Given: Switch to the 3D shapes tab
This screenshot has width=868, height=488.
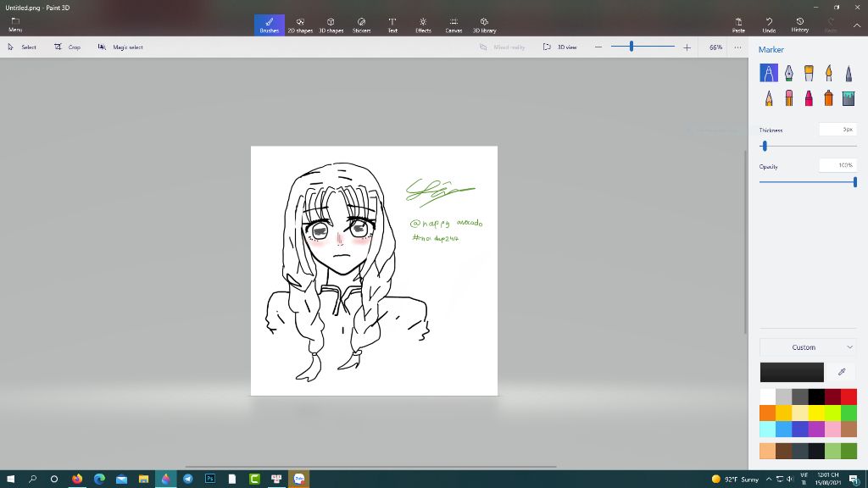Looking at the screenshot, I should pos(331,25).
